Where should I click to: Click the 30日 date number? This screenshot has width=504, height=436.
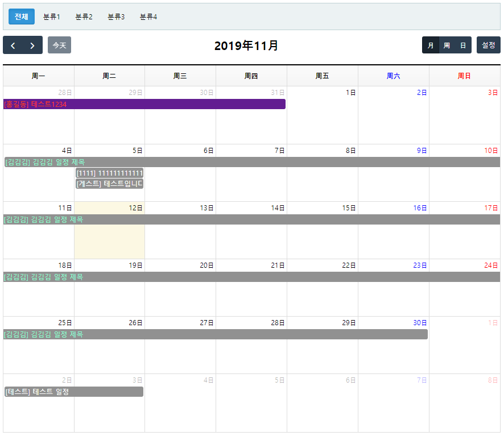click(x=420, y=323)
